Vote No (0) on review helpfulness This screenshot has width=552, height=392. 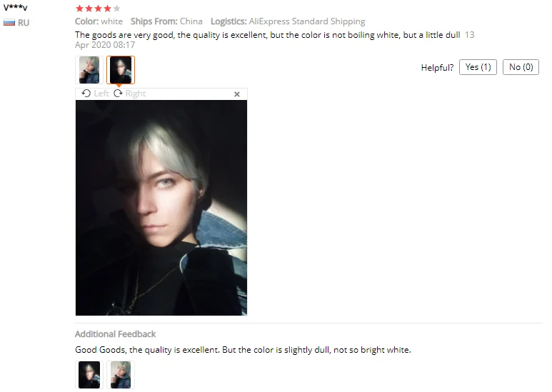tap(521, 67)
